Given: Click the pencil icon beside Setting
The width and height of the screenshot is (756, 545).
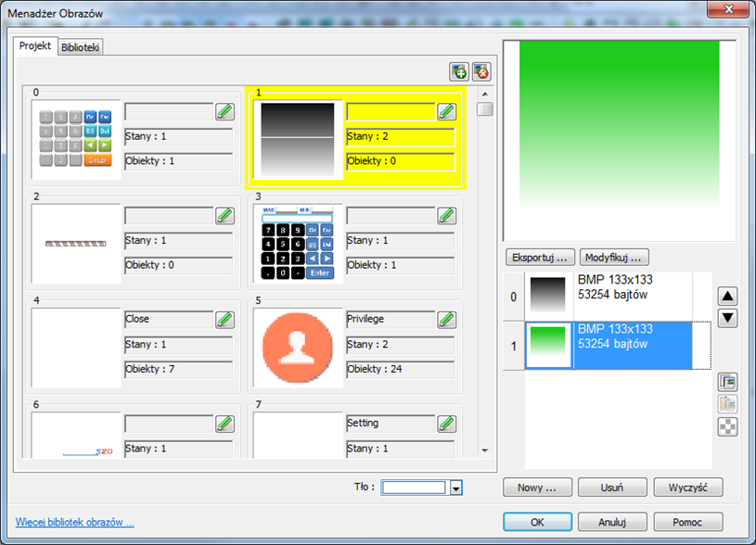Looking at the screenshot, I should point(446,424).
